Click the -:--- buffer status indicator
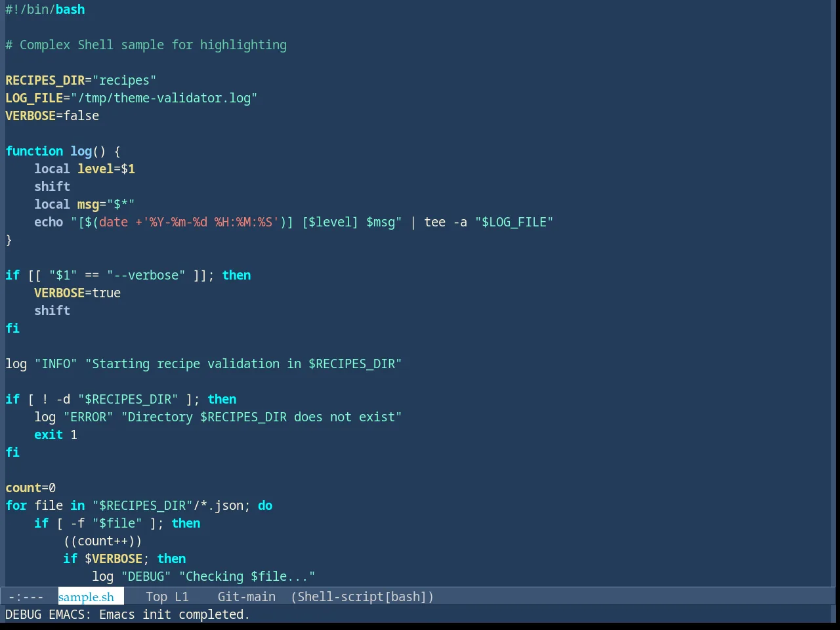 (x=26, y=597)
